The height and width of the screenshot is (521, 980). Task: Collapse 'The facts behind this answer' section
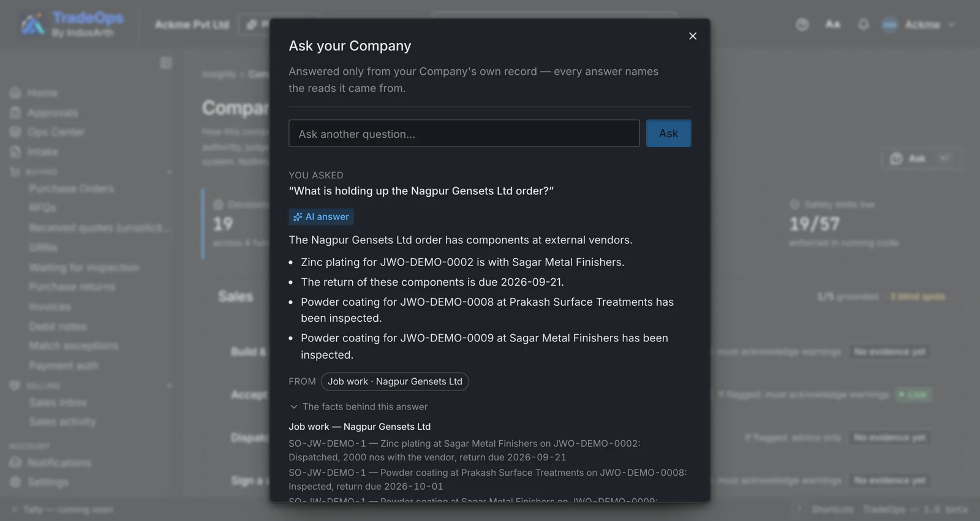[359, 407]
